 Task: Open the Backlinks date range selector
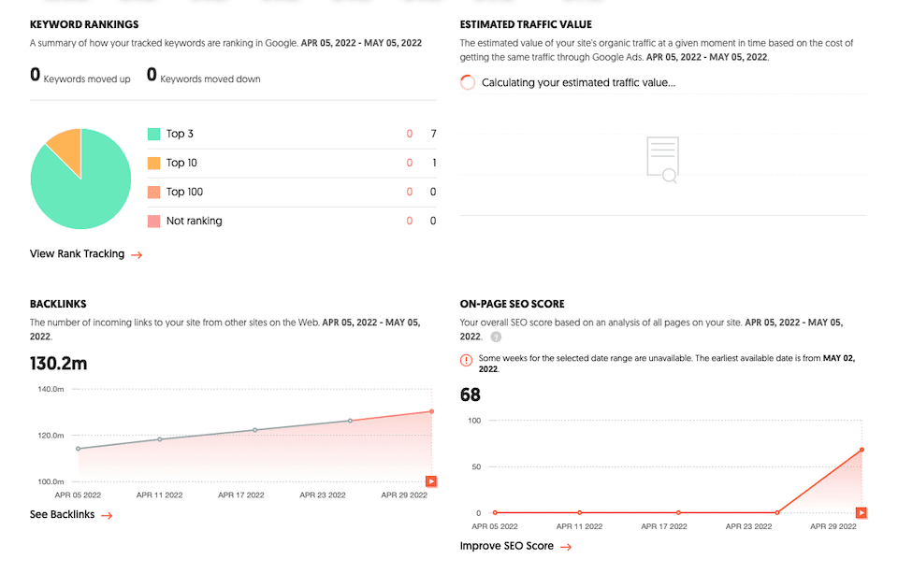pyautogui.click(x=370, y=322)
